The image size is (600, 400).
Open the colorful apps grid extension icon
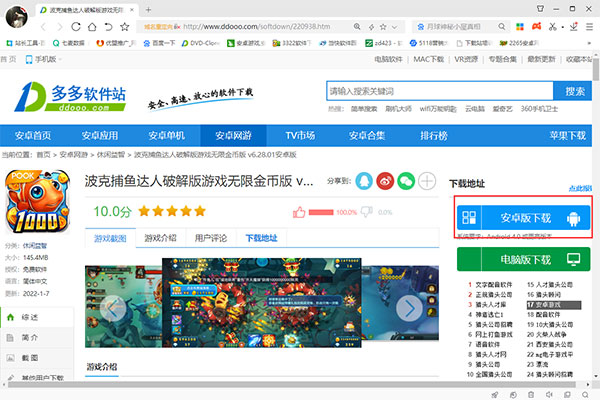520,26
